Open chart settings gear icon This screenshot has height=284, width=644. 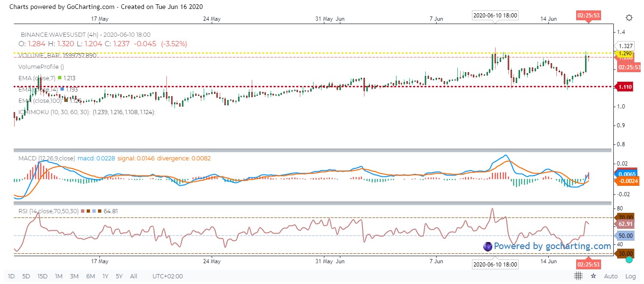(628, 17)
